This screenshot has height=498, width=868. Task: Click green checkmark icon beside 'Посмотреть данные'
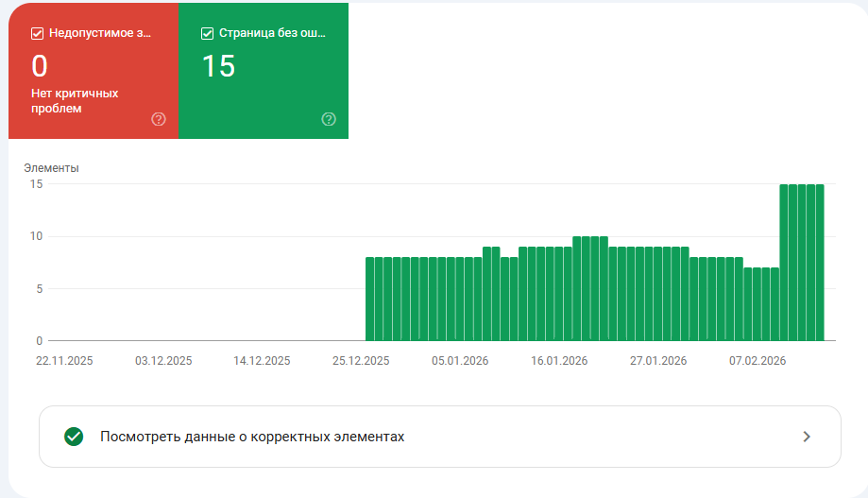[x=74, y=437]
